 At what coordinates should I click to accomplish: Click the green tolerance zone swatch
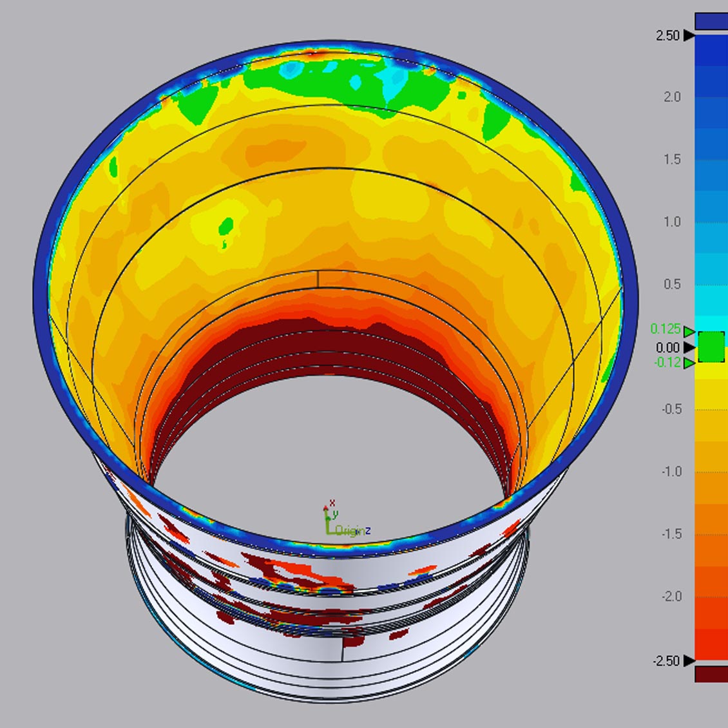711,347
